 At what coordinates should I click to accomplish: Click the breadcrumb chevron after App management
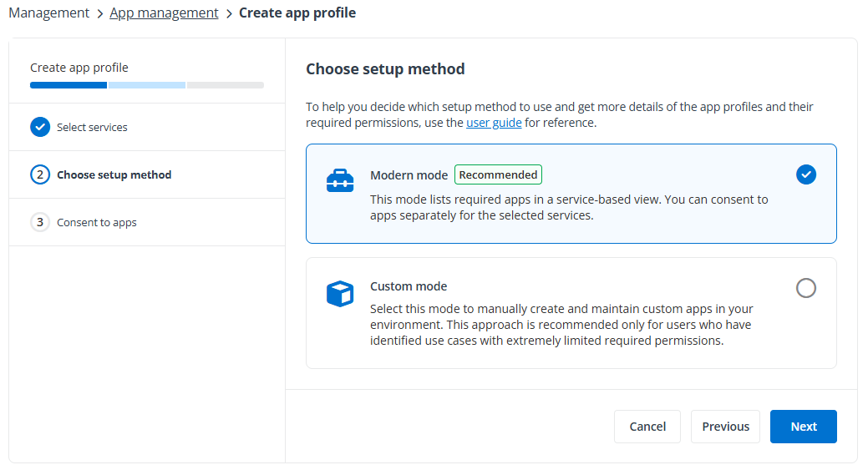point(229,14)
